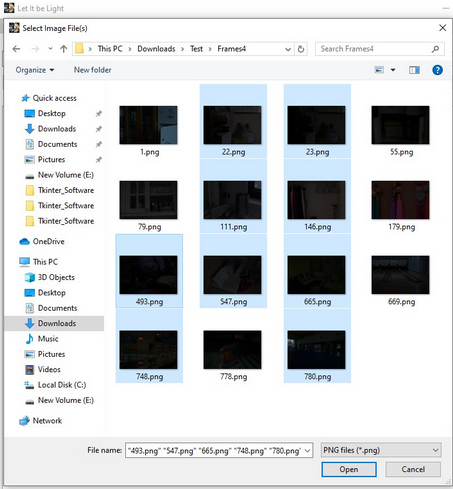Select the 22.png thumbnail

click(x=233, y=125)
